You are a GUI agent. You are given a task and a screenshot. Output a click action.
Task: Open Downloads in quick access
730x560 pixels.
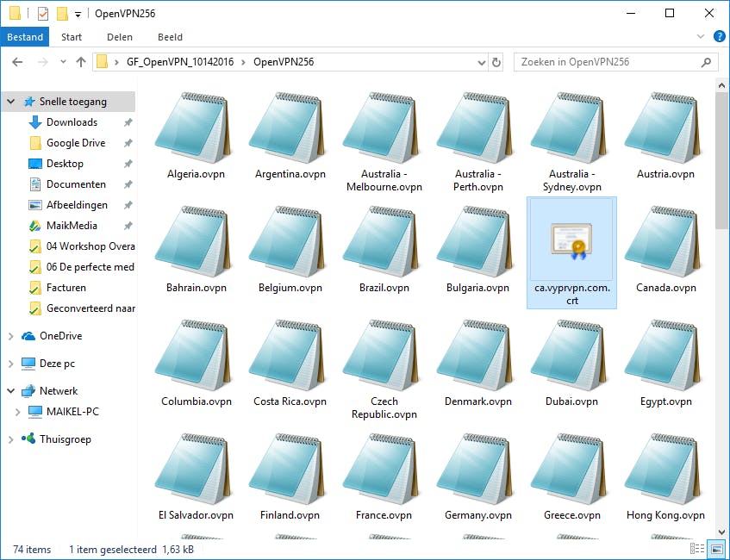click(72, 122)
